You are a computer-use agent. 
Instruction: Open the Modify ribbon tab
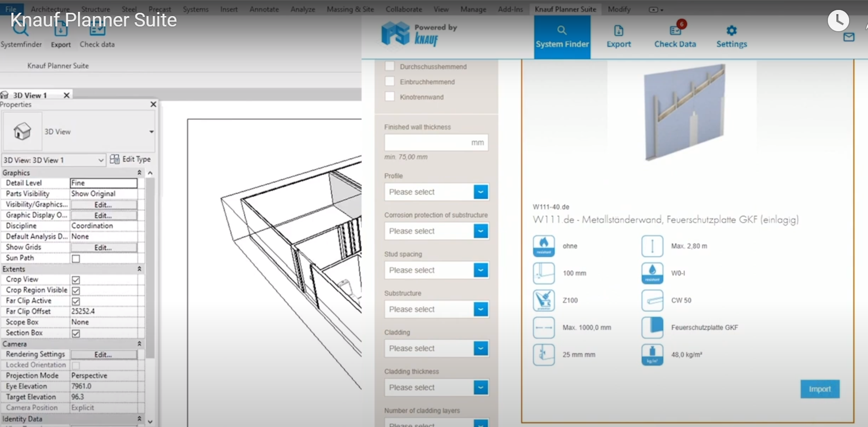click(619, 9)
